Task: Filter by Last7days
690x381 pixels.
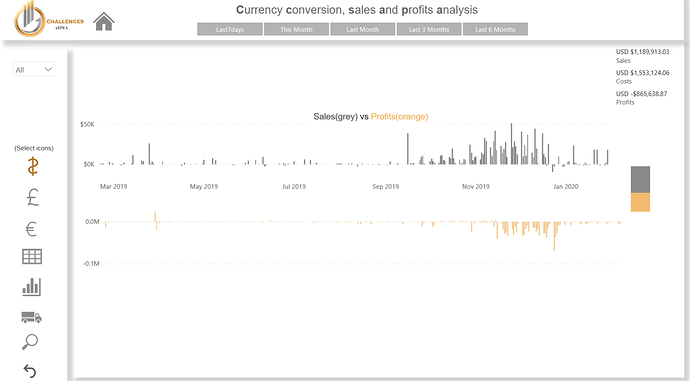Action: click(230, 29)
